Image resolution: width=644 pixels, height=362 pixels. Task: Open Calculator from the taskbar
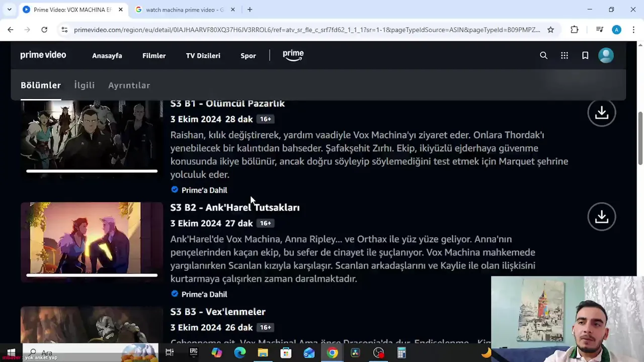coord(401,353)
